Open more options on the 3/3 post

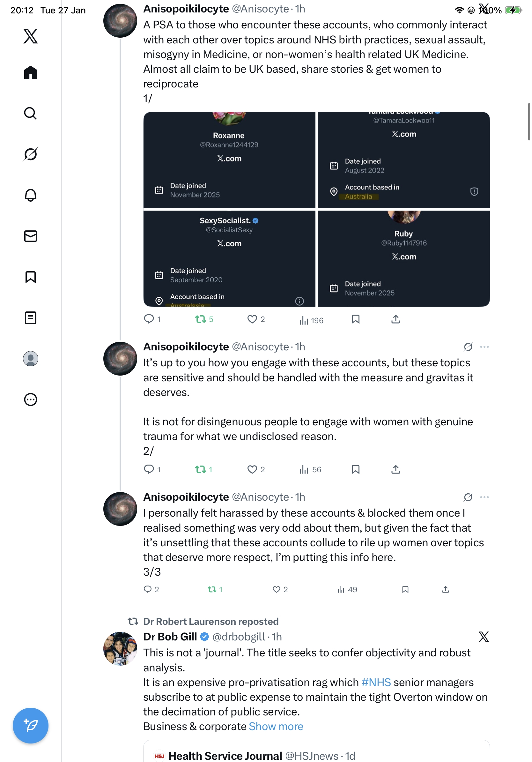(484, 497)
